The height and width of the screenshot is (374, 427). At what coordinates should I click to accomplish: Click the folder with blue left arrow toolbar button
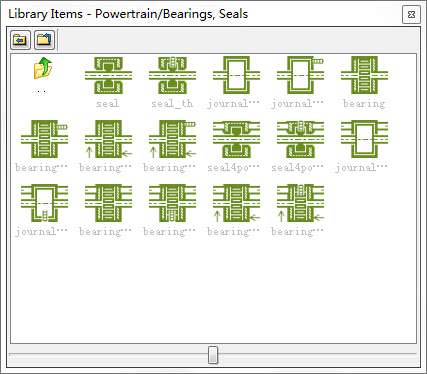(x=20, y=40)
